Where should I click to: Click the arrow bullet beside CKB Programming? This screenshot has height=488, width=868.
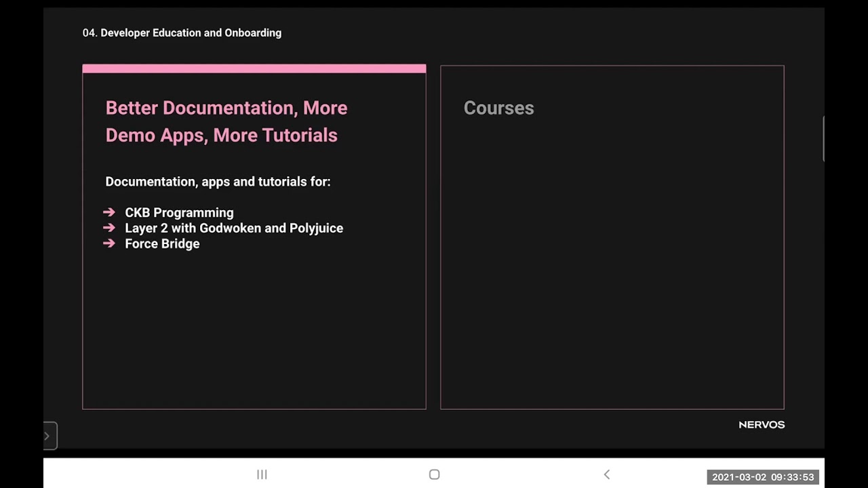(109, 213)
